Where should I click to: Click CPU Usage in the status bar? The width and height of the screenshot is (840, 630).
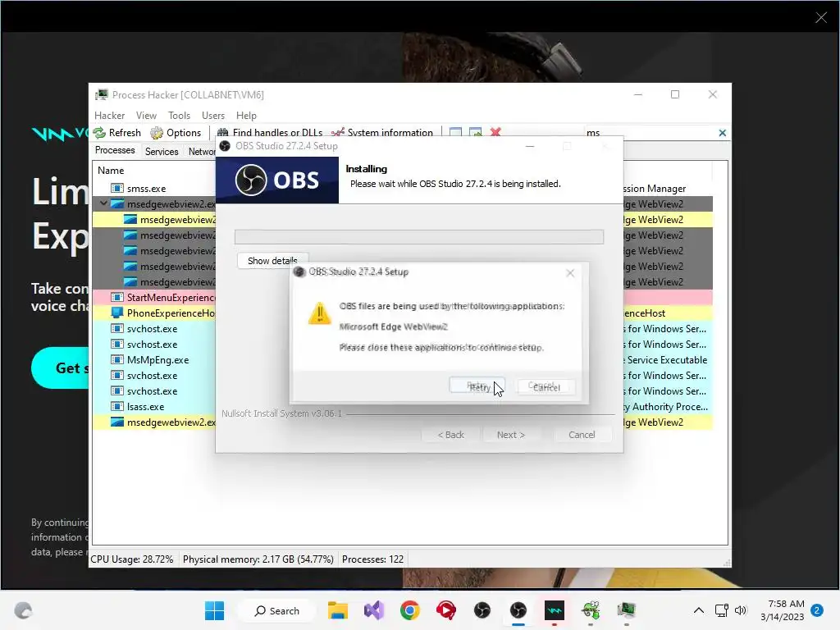tap(132, 559)
